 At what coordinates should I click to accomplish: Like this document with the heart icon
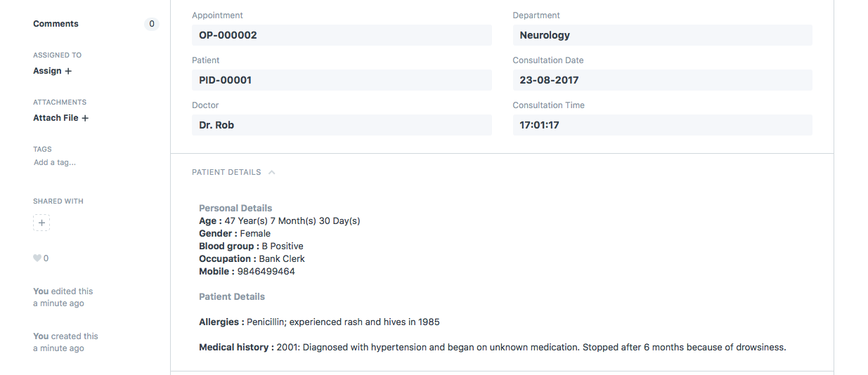37,258
